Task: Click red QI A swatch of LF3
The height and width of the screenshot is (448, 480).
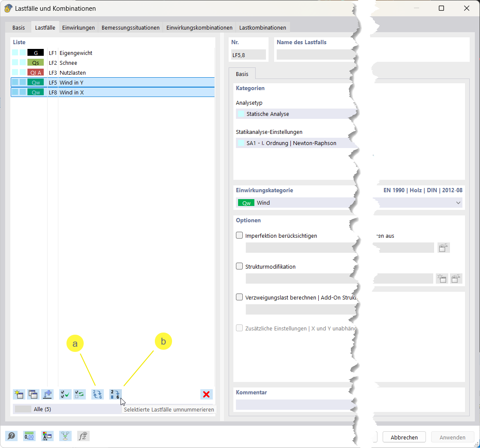Action: tap(36, 72)
